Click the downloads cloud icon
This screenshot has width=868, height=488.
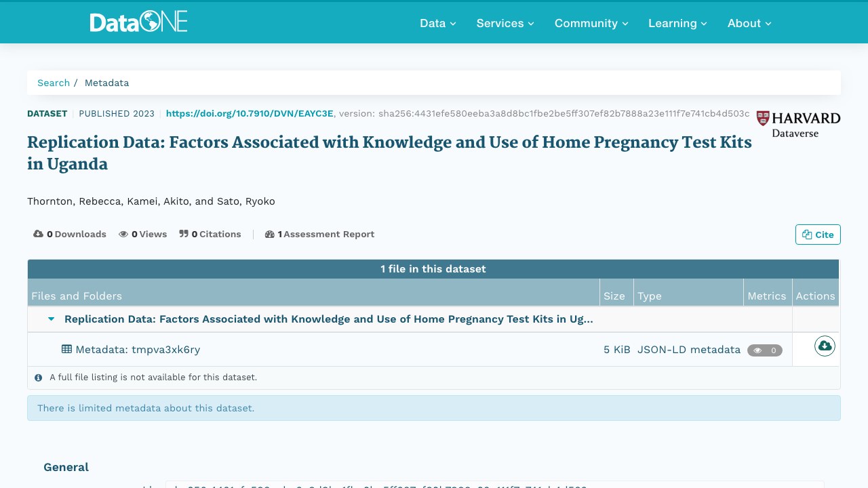coord(38,235)
